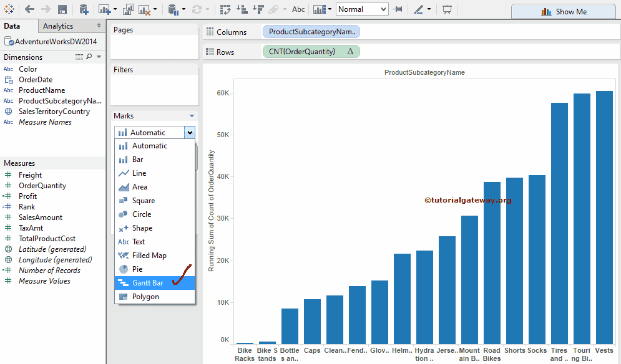Click the Save workbook icon
This screenshot has width=621, height=364.
pos(62,9)
